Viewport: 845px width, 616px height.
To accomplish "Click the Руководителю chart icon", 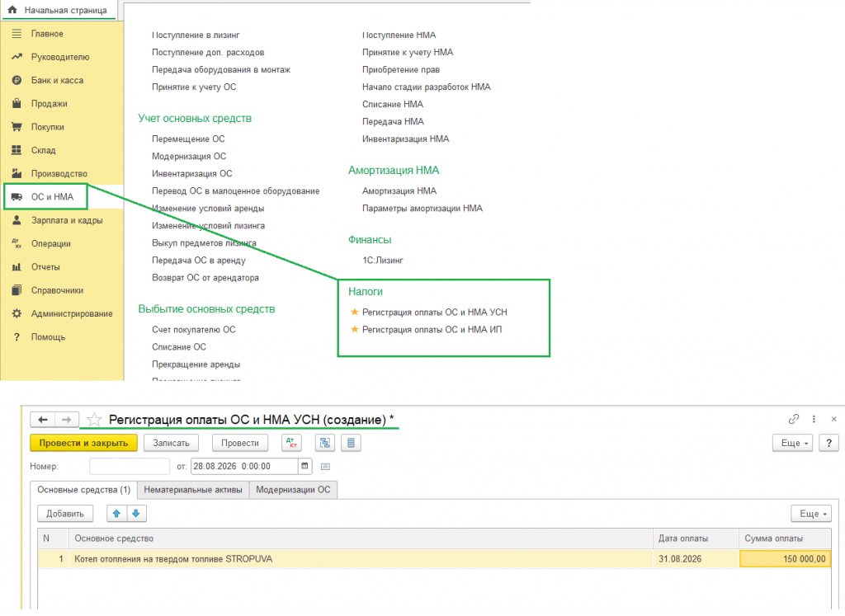I will pos(17,57).
